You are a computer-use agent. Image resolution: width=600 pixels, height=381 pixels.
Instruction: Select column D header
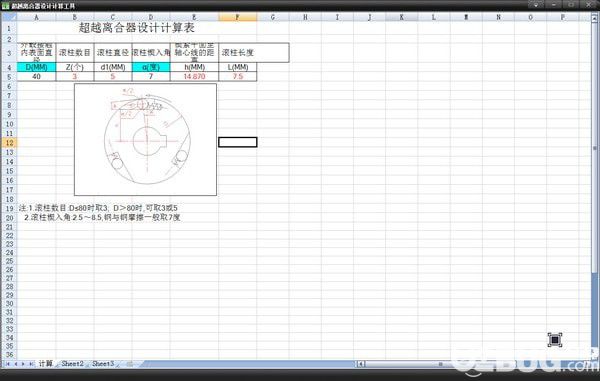tap(151, 17)
